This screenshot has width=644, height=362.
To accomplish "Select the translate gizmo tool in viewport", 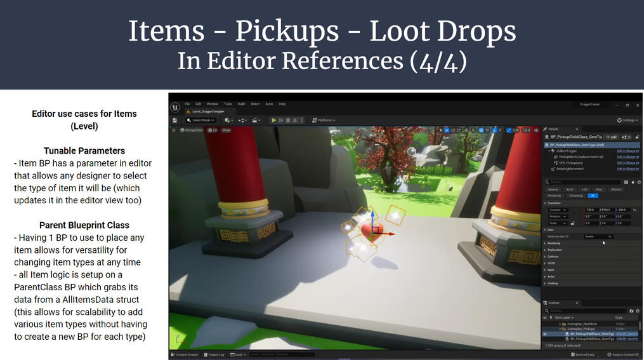I will point(447,130).
